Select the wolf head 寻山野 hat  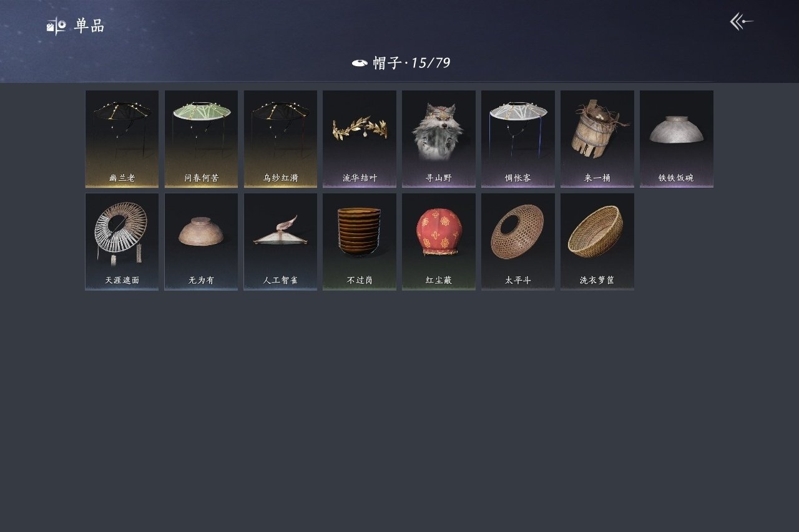pyautogui.click(x=439, y=139)
